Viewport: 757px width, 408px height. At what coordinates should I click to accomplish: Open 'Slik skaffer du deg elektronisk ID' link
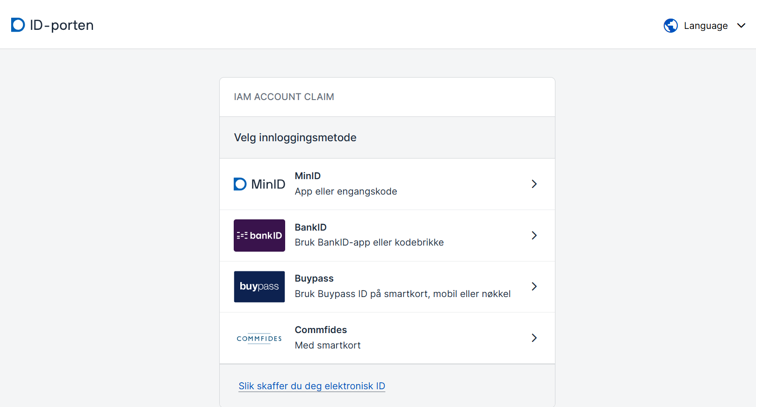pos(311,386)
